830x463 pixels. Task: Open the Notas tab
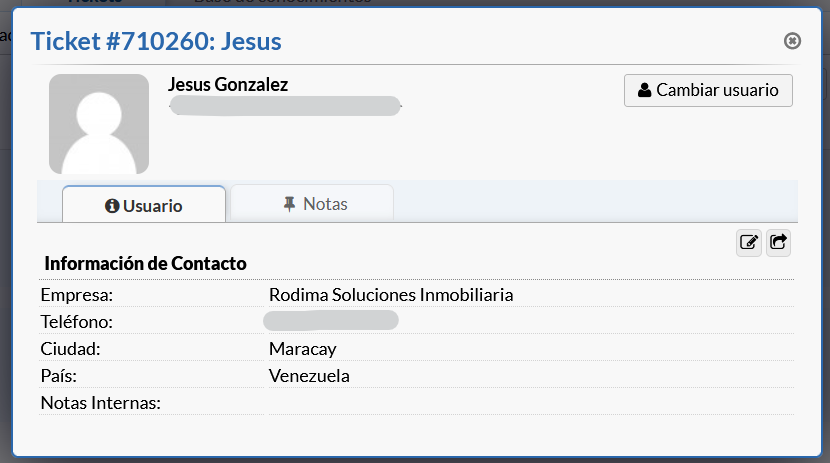pos(315,204)
